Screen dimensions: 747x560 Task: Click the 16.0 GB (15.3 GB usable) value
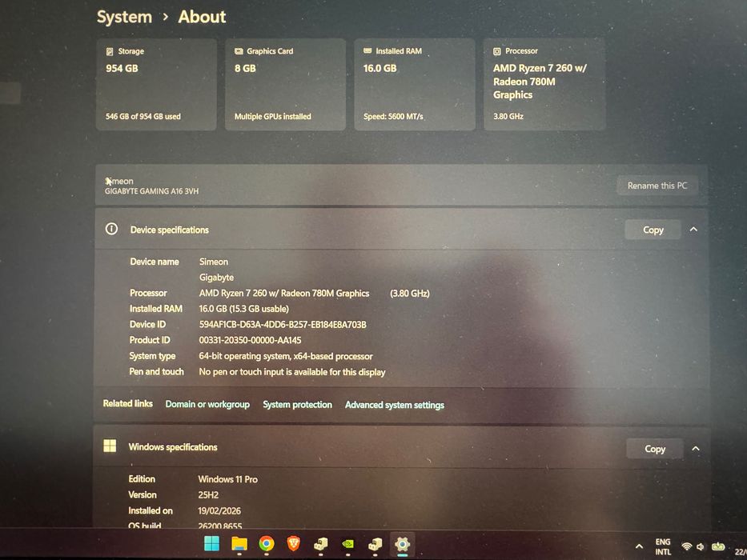[244, 309]
